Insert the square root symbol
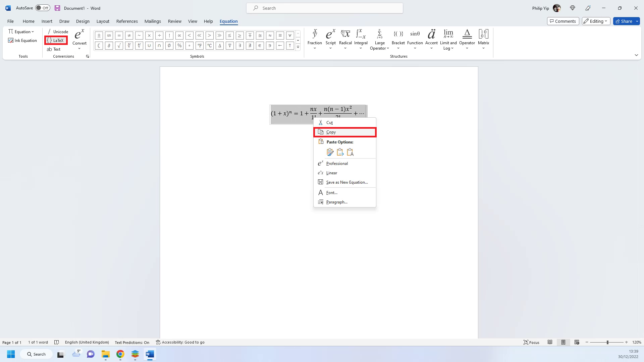The height and width of the screenshot is (362, 644). point(119,46)
